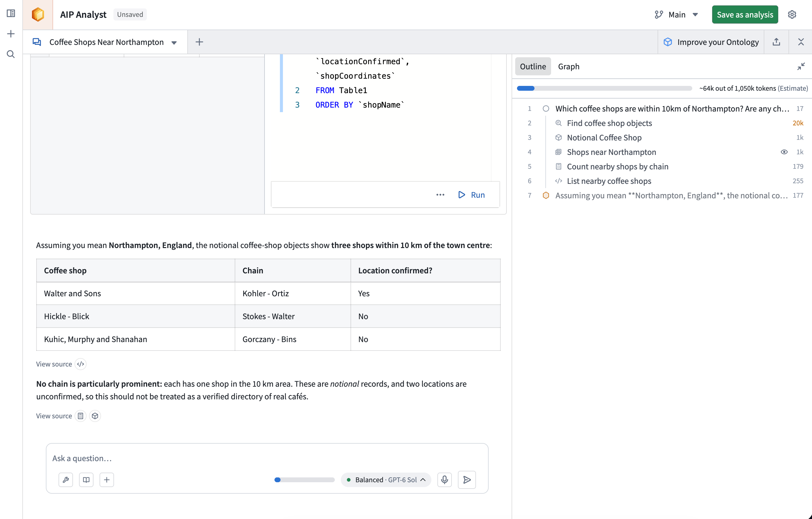Run the SQL query

click(472, 195)
